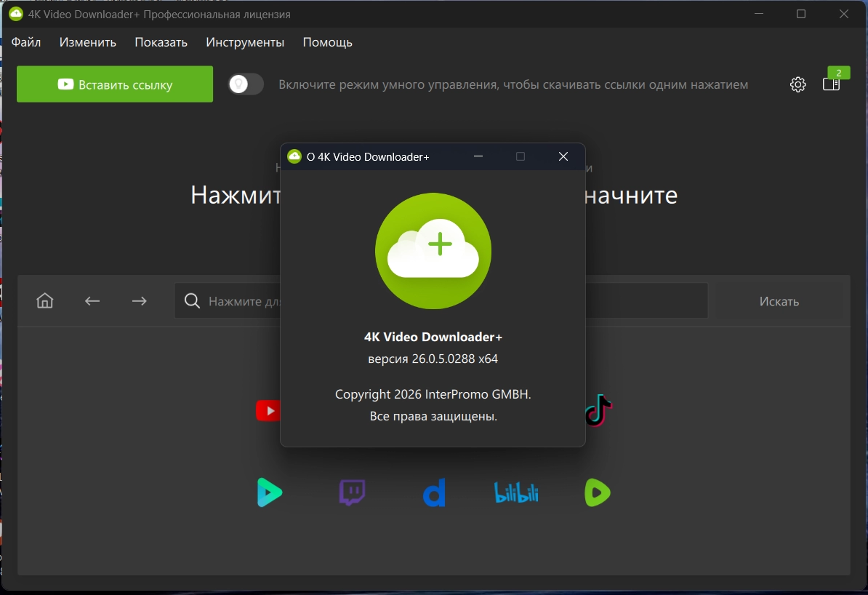Image resolution: width=868 pixels, height=595 pixels.
Task: Click the Все права защищены text
Action: 433,417
